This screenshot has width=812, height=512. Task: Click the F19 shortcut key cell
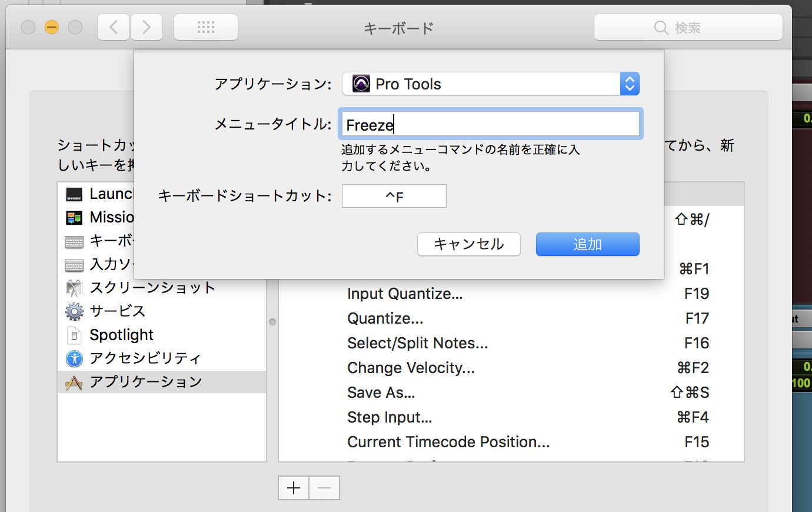click(697, 294)
